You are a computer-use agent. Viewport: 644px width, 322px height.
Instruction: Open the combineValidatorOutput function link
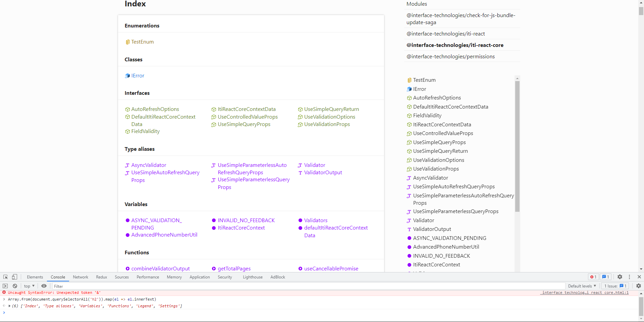click(161, 268)
